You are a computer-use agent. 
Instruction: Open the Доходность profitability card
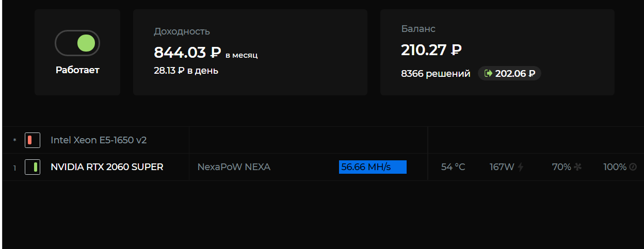click(250, 52)
